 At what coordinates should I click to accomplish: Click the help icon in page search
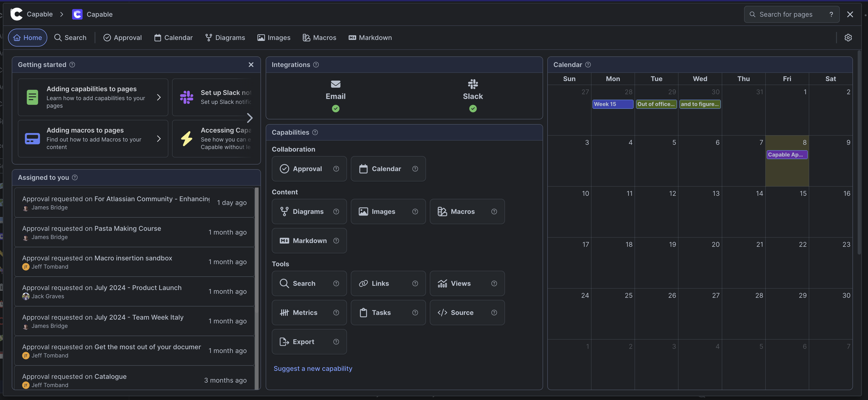click(x=831, y=15)
